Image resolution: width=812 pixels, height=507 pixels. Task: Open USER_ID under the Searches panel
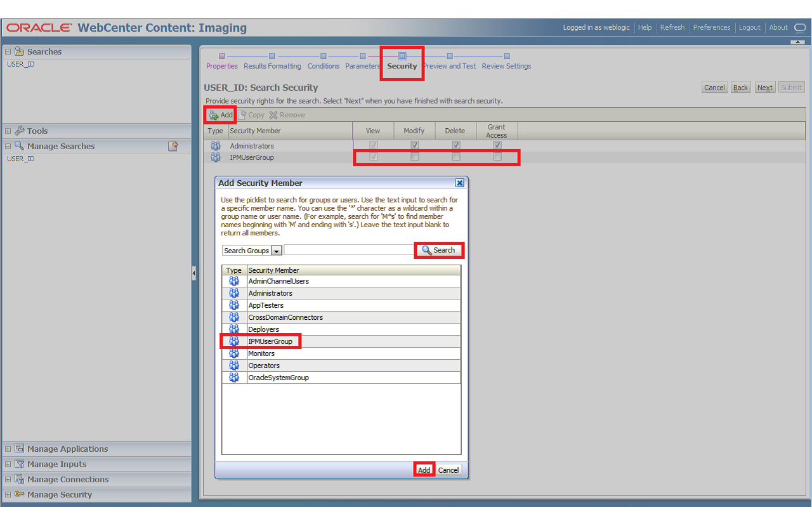(x=21, y=64)
